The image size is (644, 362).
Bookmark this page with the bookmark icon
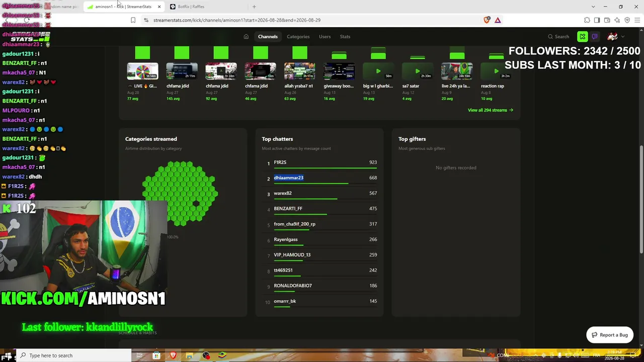point(133,20)
